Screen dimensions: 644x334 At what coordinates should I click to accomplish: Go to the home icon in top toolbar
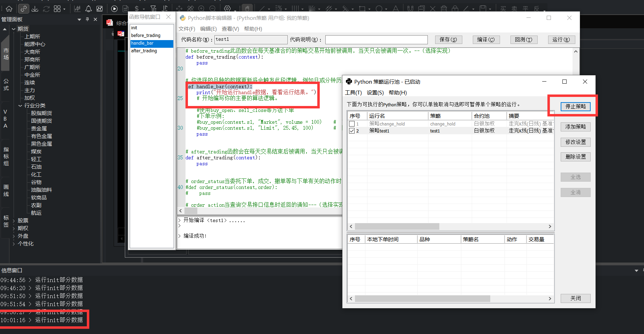click(x=9, y=9)
